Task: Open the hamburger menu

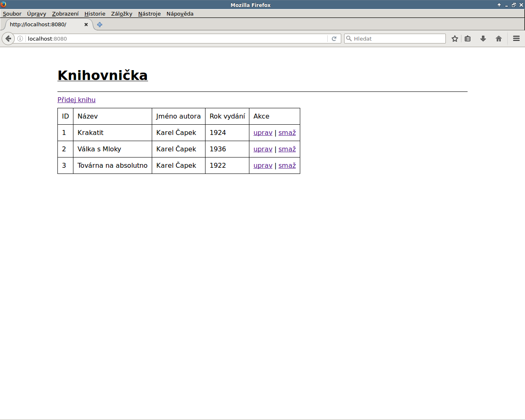Action: tap(516, 39)
